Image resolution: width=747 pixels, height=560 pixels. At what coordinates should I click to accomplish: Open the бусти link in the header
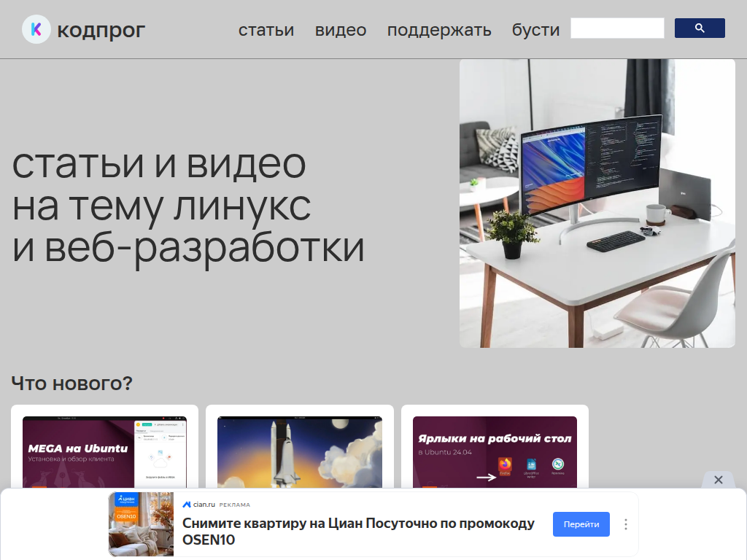click(x=535, y=30)
